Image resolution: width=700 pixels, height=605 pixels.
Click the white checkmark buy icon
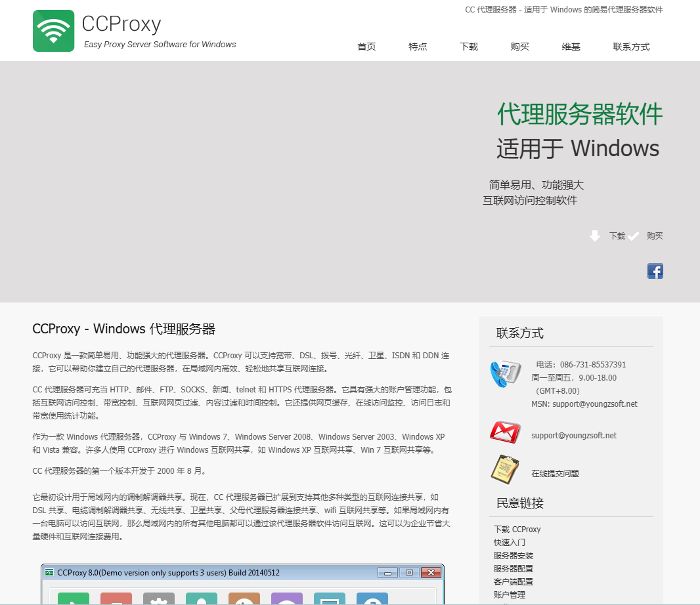(633, 236)
